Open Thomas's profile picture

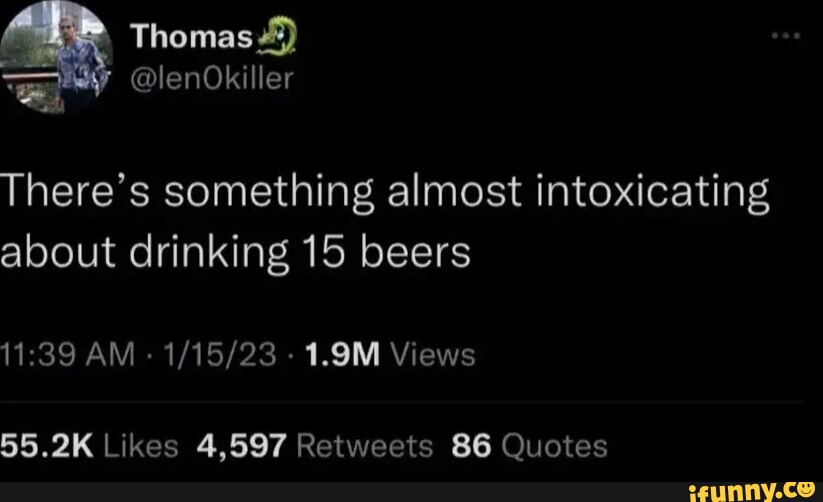click(58, 58)
